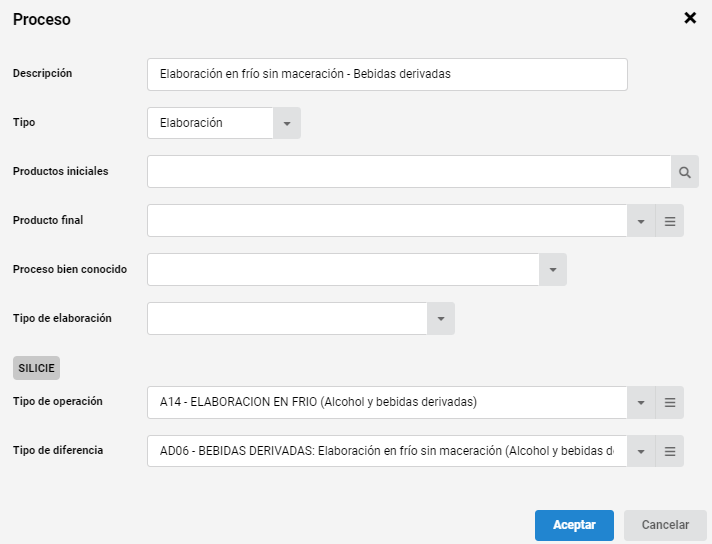Click the Proceso bien conocido field
Screen dimensions: 712x544
[x=343, y=270]
